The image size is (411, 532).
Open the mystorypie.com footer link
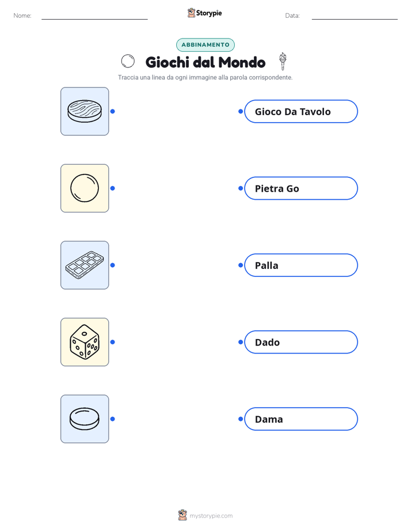click(211, 516)
